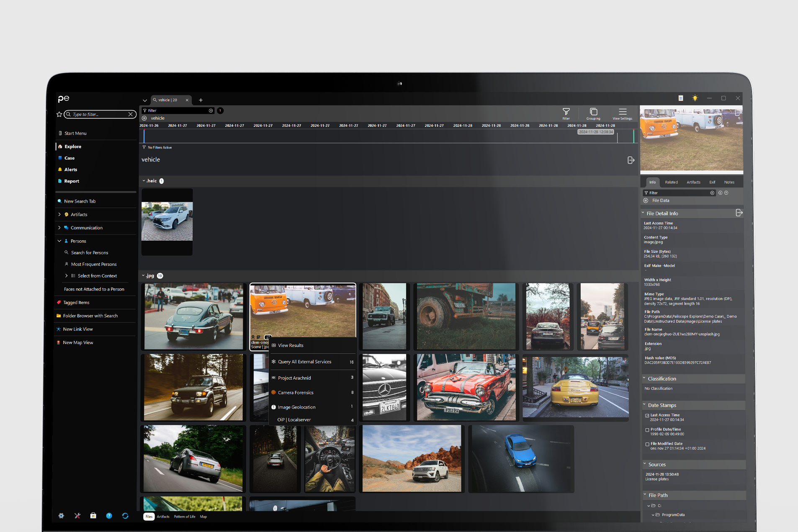Open the settings gear at bottom left

pos(61,516)
